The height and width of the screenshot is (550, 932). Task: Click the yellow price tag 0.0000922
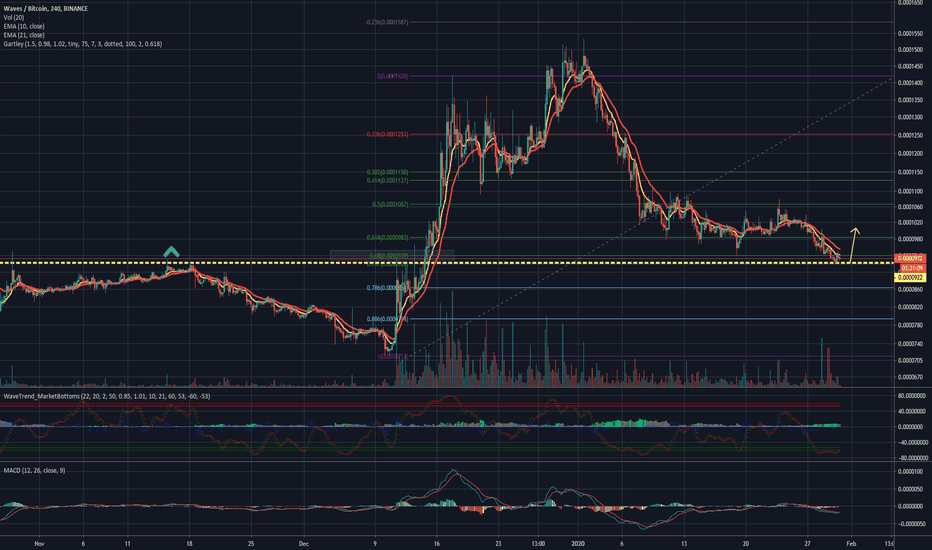pos(910,278)
